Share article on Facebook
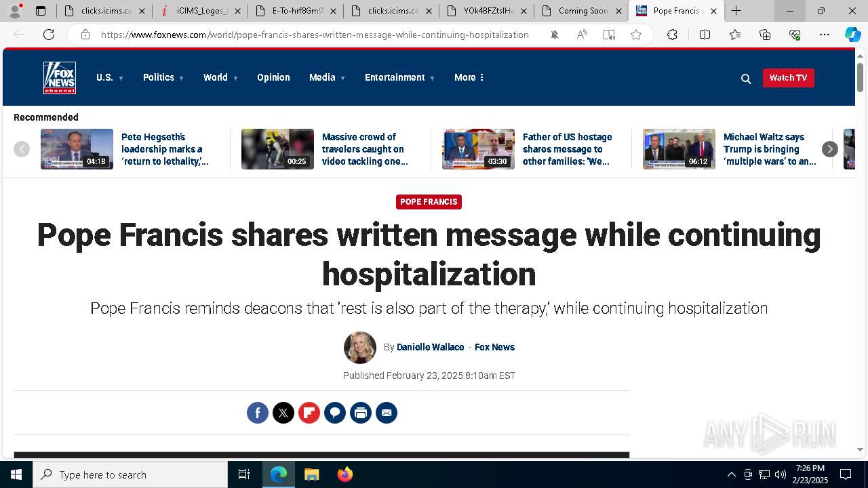The width and height of the screenshot is (868, 488). [258, 413]
